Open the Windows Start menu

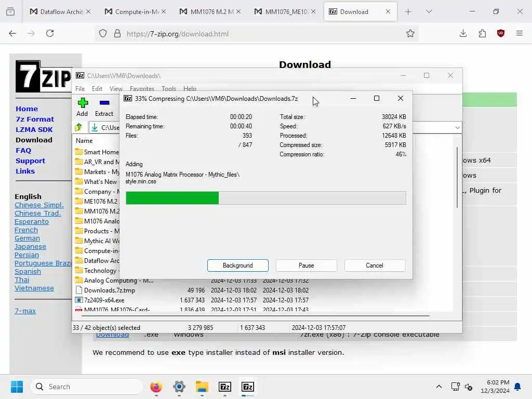click(17, 387)
